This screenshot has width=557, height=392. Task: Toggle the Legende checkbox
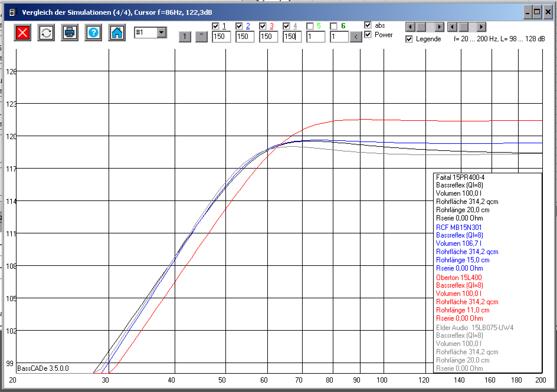(409, 39)
